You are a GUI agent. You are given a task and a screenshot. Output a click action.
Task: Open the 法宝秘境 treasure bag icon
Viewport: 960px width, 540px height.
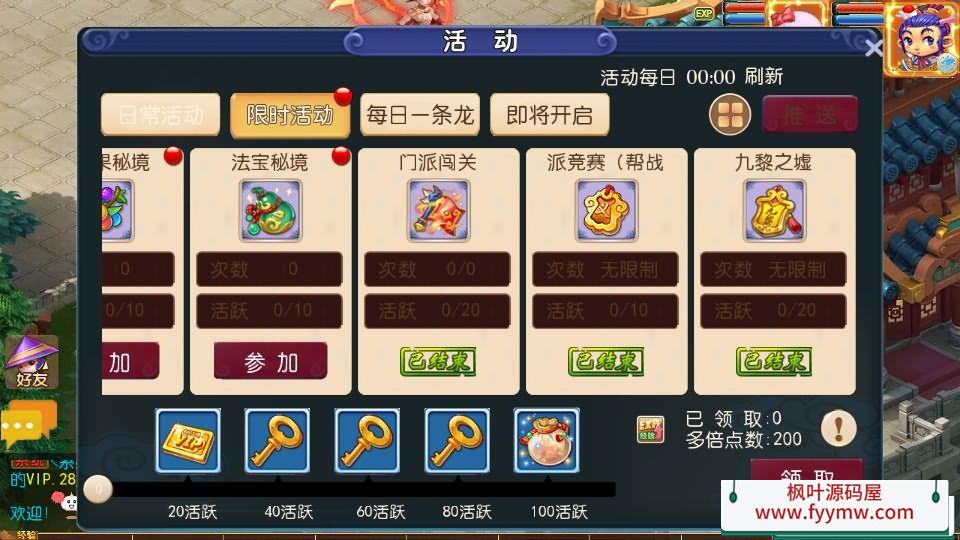click(x=270, y=211)
